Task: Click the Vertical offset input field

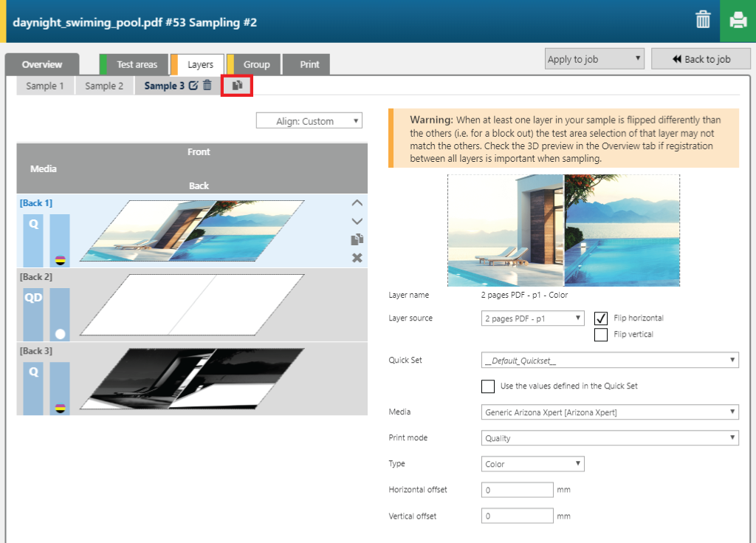Action: [x=518, y=516]
